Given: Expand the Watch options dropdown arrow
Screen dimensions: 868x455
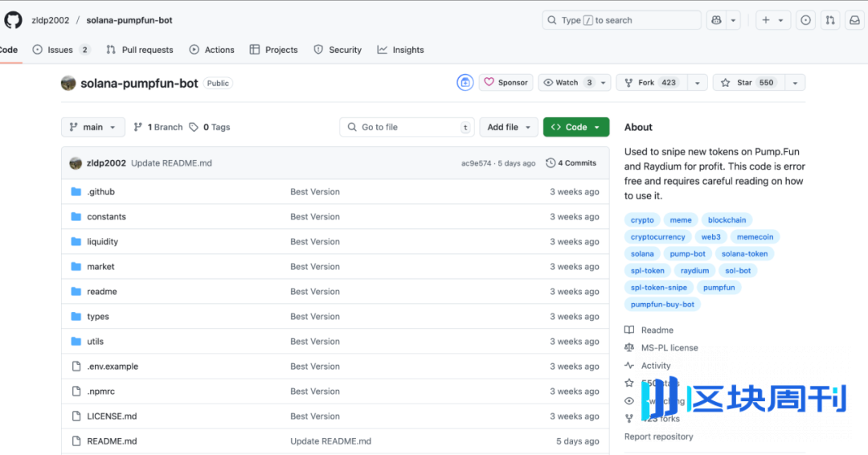Looking at the screenshot, I should (x=604, y=83).
